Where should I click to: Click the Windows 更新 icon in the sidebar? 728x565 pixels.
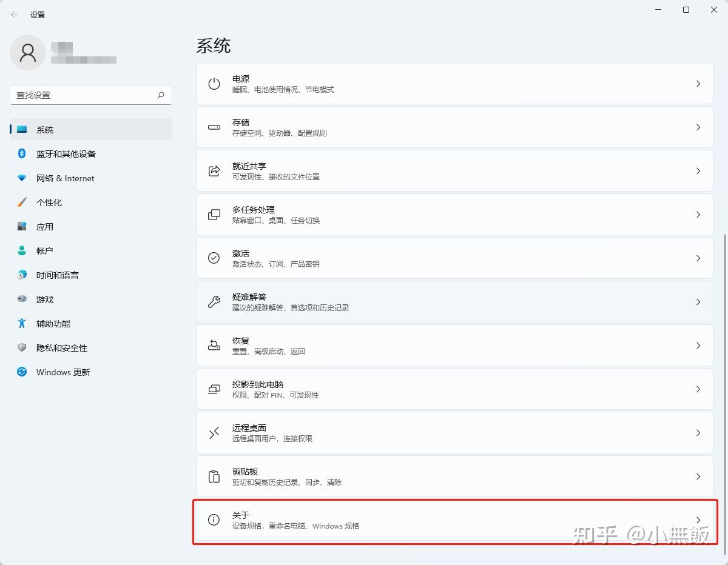(x=22, y=372)
